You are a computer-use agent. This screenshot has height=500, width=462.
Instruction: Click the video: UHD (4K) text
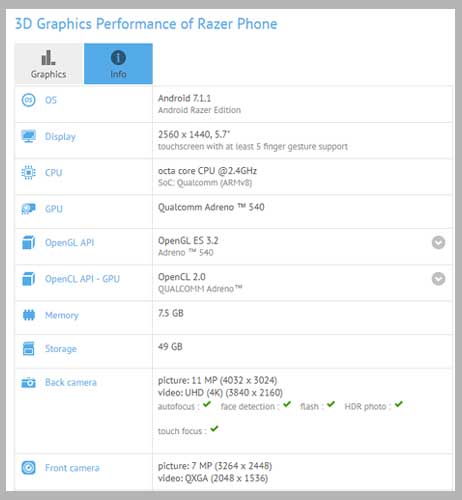click(220, 393)
